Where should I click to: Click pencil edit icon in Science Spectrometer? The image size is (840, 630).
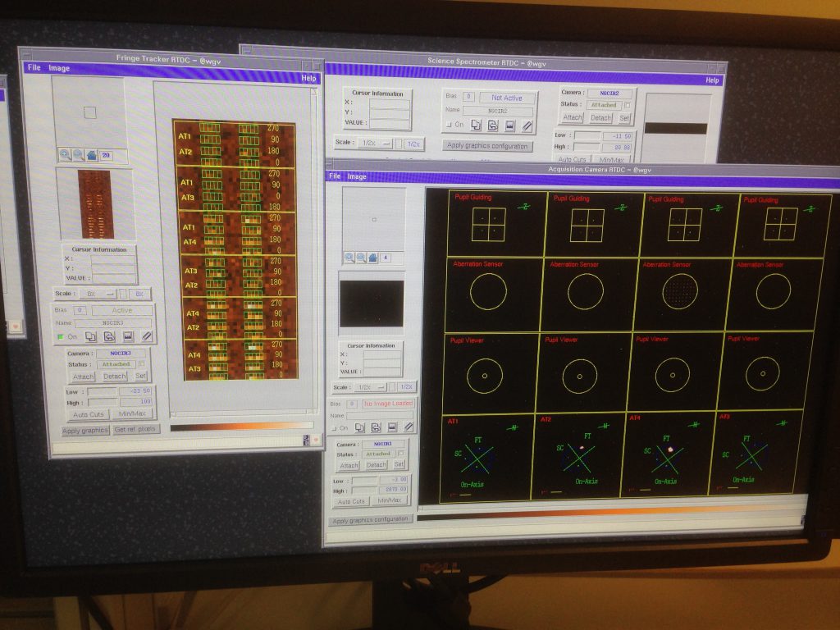tap(527, 126)
